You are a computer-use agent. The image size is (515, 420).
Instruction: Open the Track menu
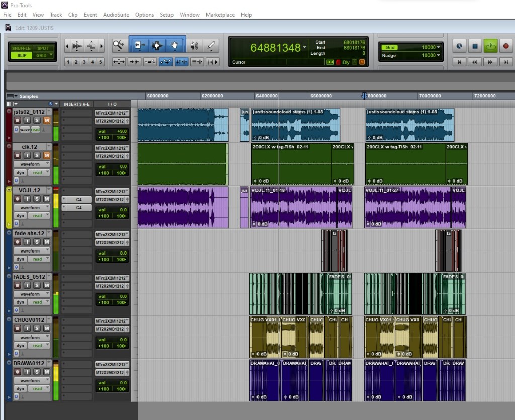[x=56, y=15]
